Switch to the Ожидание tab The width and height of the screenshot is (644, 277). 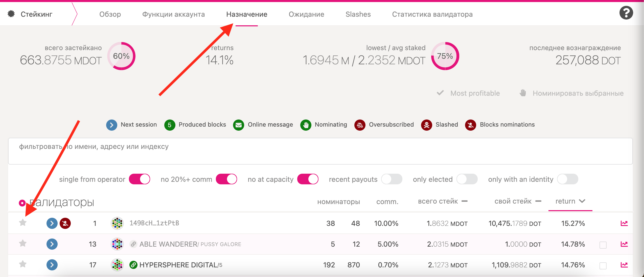click(x=306, y=14)
